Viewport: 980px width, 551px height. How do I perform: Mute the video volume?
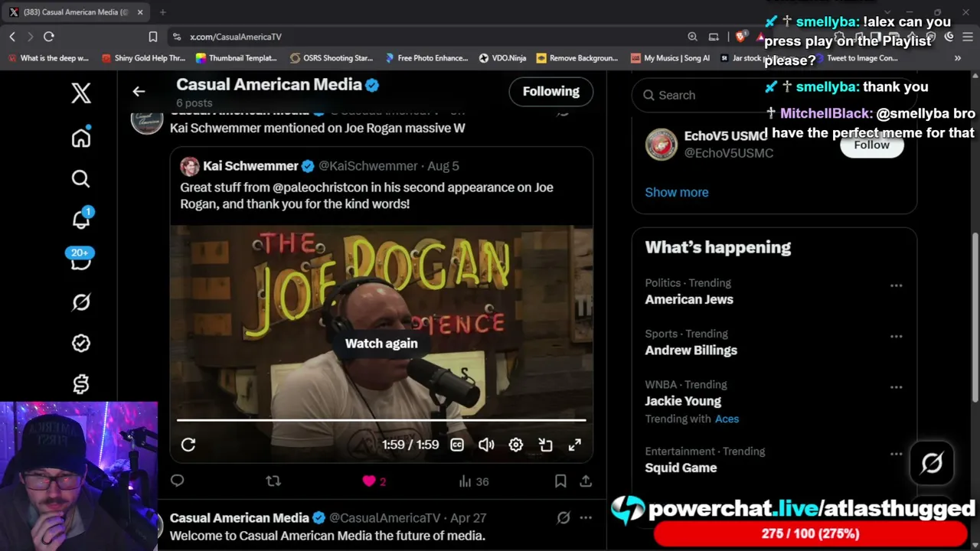(x=486, y=445)
